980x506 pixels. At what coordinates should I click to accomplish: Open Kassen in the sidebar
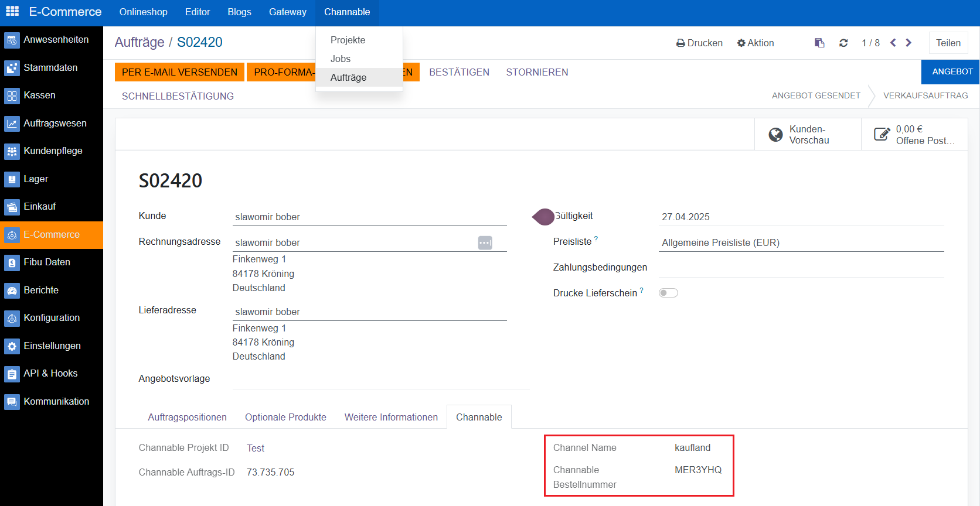(x=39, y=95)
